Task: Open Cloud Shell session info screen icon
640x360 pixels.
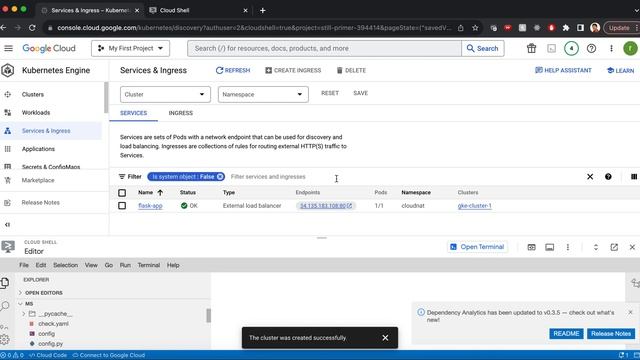Action: 549,247
